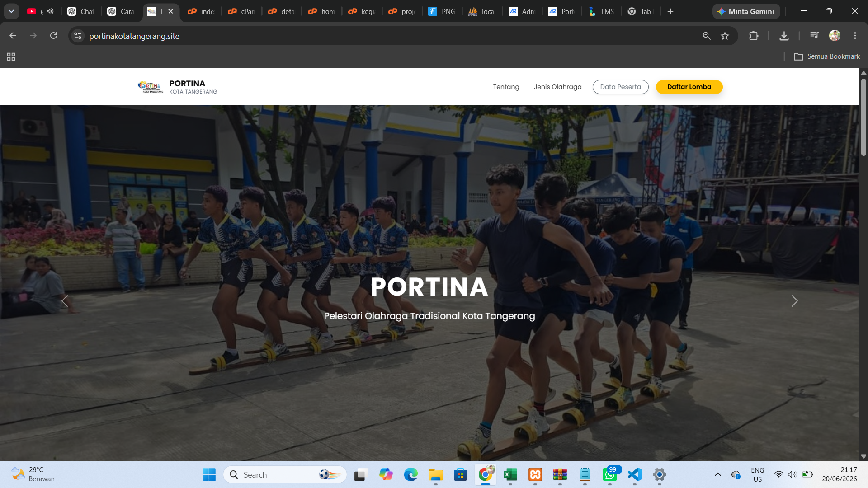Open the Tentang nav link
The image size is (868, 488).
point(506,87)
